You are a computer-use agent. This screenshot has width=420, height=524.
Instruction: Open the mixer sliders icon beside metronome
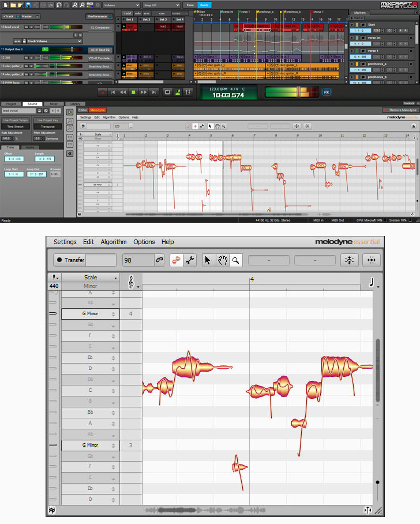tap(188, 92)
